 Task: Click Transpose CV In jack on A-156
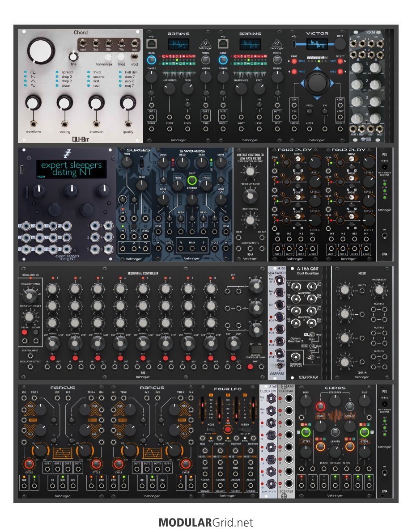pyautogui.click(x=296, y=357)
